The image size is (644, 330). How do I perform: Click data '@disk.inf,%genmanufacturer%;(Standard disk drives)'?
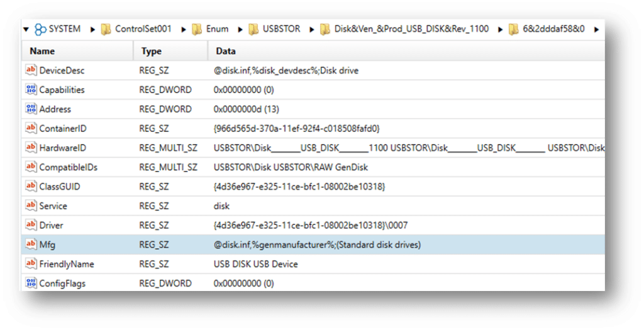click(x=317, y=245)
